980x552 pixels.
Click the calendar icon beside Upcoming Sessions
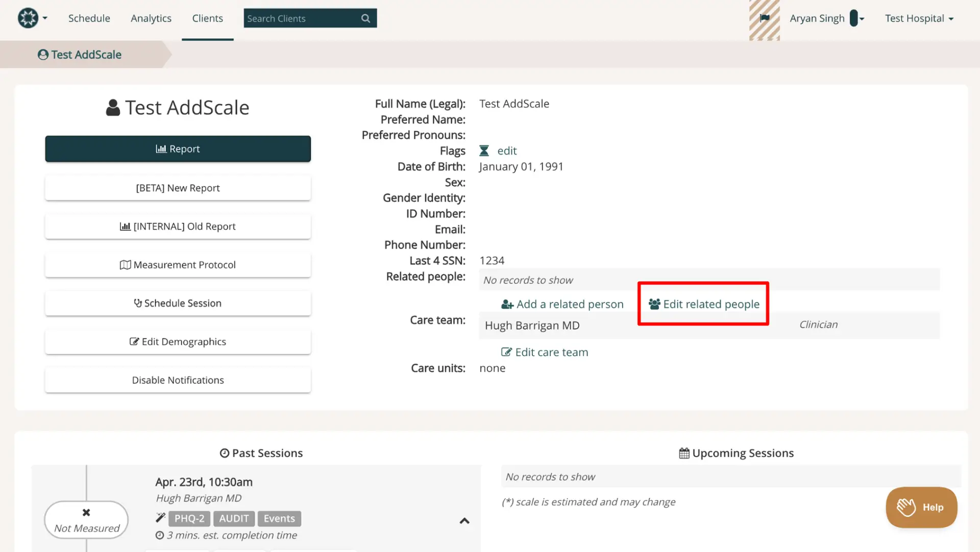pyautogui.click(x=684, y=452)
